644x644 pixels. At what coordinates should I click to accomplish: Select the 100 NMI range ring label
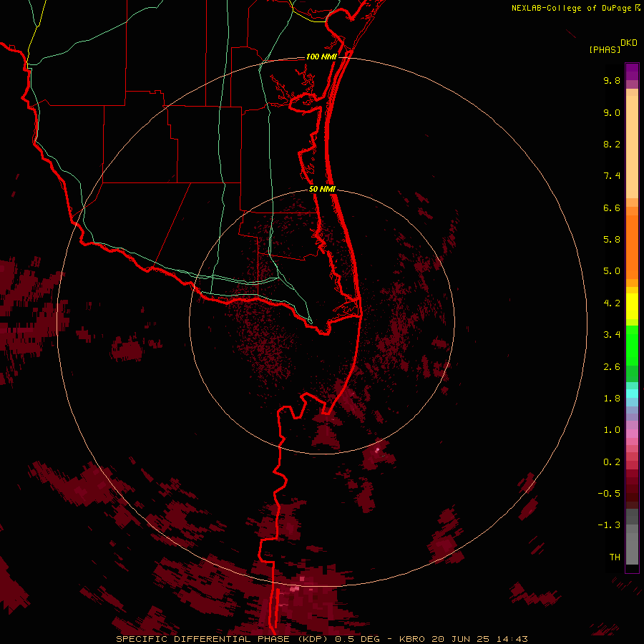pos(321,57)
